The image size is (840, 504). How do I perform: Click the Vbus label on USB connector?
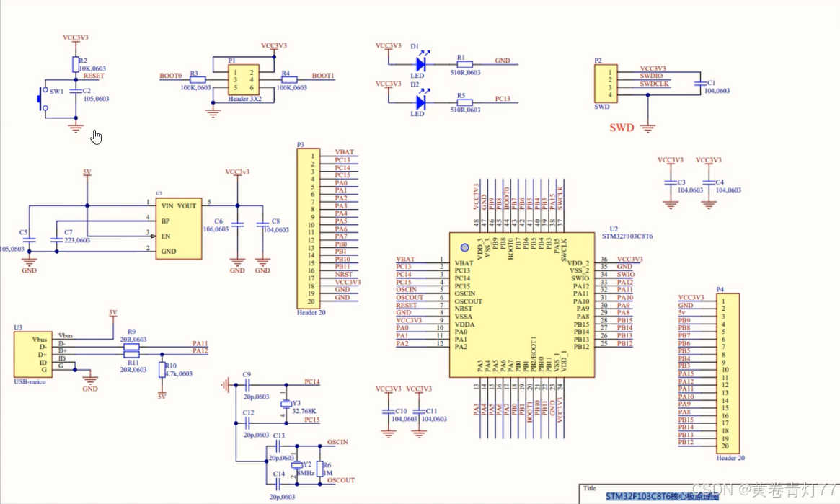(66, 336)
